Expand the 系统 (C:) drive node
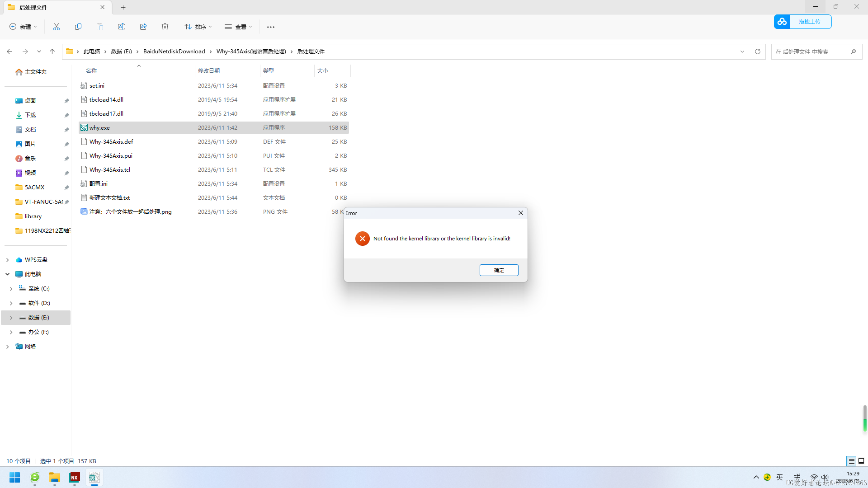 point(11,289)
